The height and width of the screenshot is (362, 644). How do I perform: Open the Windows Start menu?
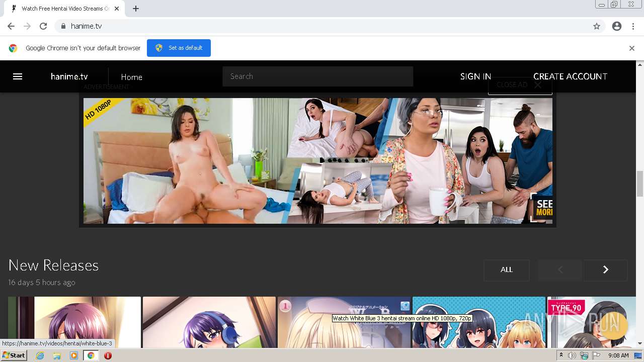(14, 355)
